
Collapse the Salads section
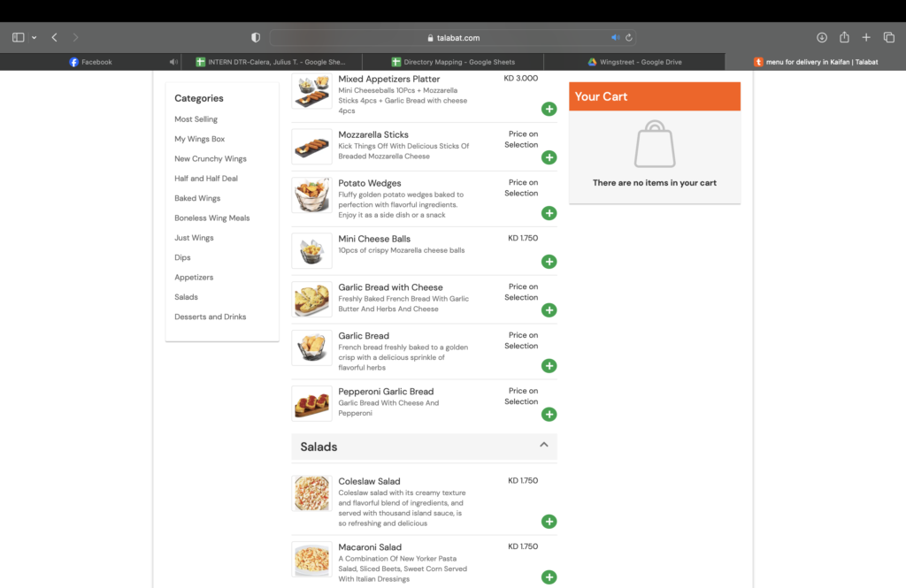pos(544,446)
